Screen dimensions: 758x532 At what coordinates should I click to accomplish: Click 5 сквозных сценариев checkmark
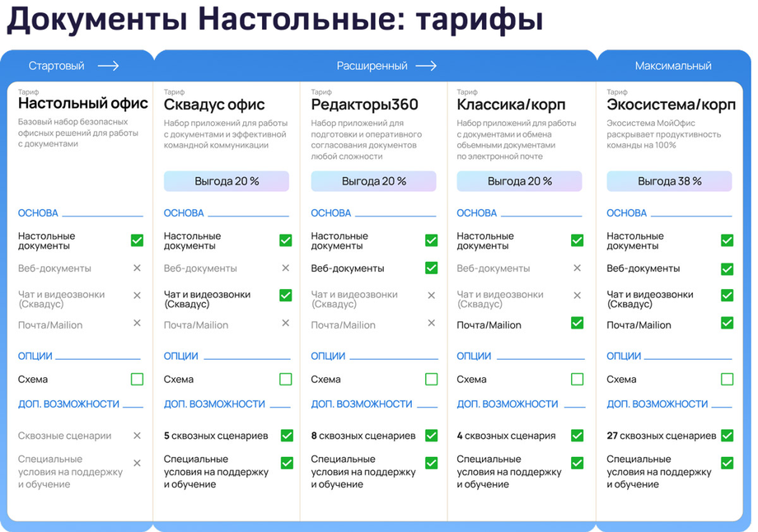(288, 436)
